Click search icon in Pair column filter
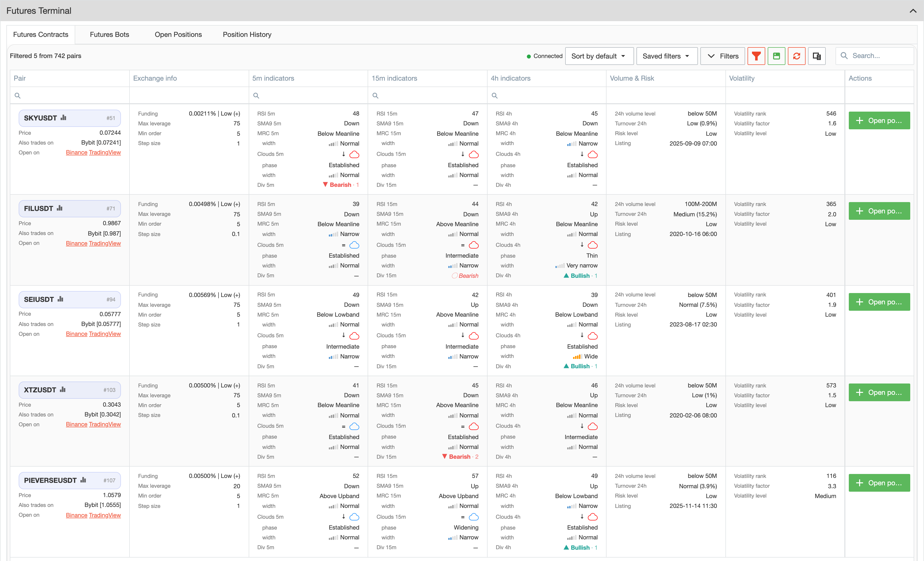 17,96
